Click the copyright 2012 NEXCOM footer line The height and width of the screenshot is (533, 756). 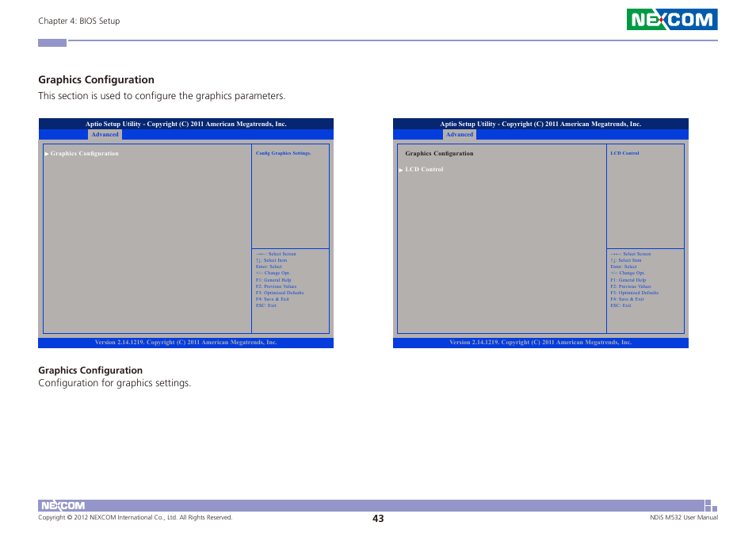135,518
